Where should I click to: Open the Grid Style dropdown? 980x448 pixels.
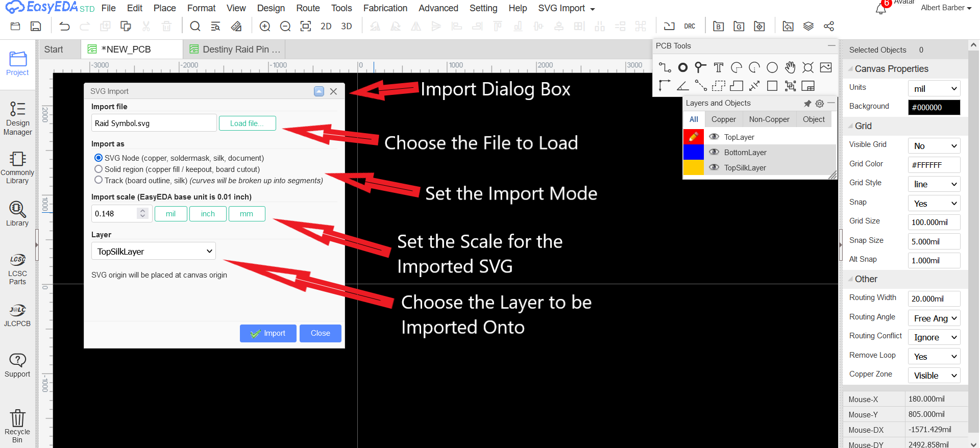pos(934,184)
